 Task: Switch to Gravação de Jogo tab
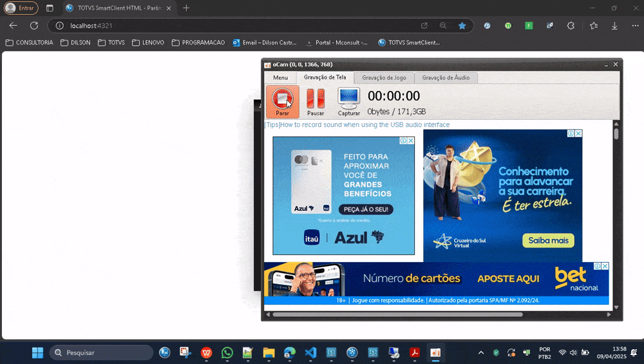384,78
